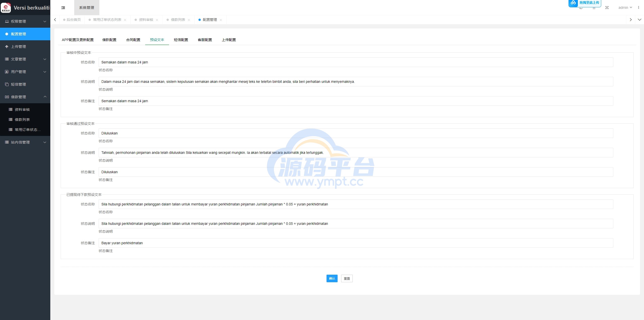Close the 资料审核 page tab
This screenshot has height=320, width=644.
pos(157,20)
